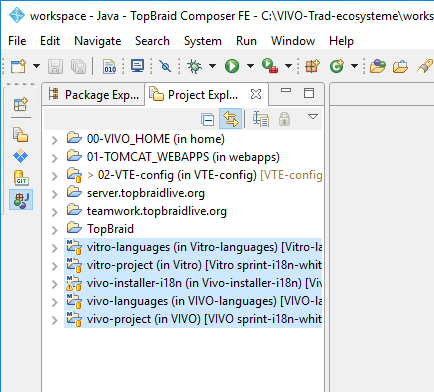The image size is (434, 392).
Task: Switch to the Package Explorer tab
Action: pos(94,95)
